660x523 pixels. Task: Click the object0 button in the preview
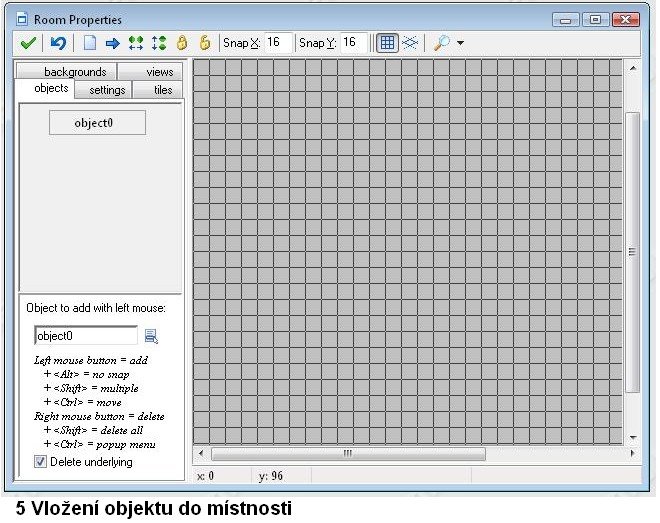tap(97, 123)
